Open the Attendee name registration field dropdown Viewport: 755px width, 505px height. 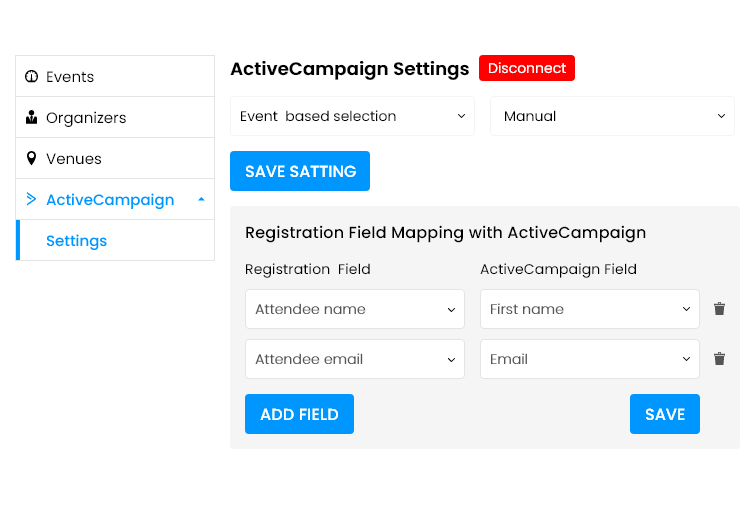355,309
